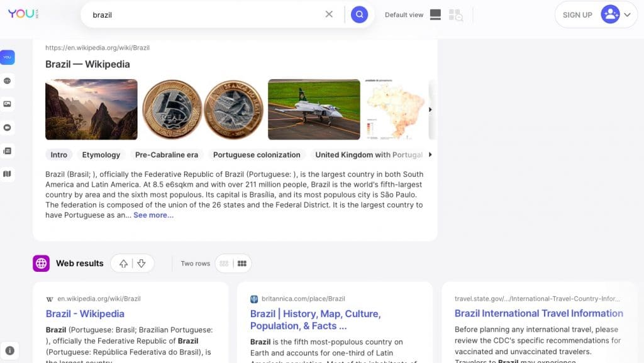
Task: Click the SIGN UP button
Action: 577,14
